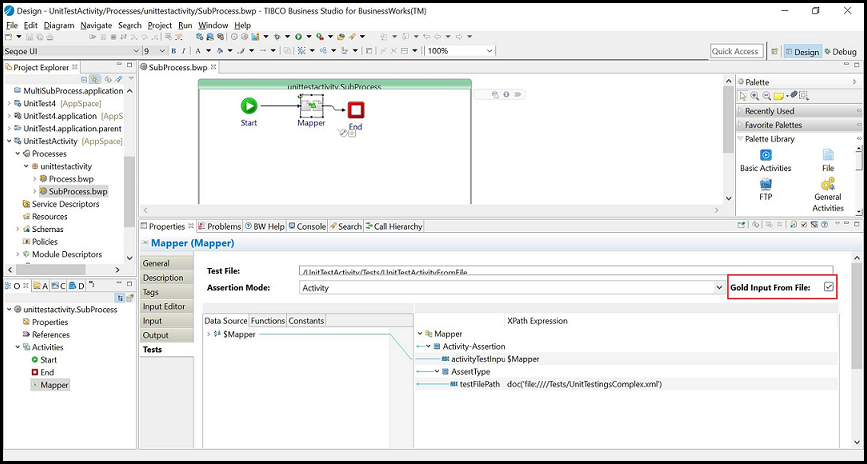Viewport: 867px width, 464px height.
Task: Switch to the Design perspective
Action: click(x=802, y=51)
